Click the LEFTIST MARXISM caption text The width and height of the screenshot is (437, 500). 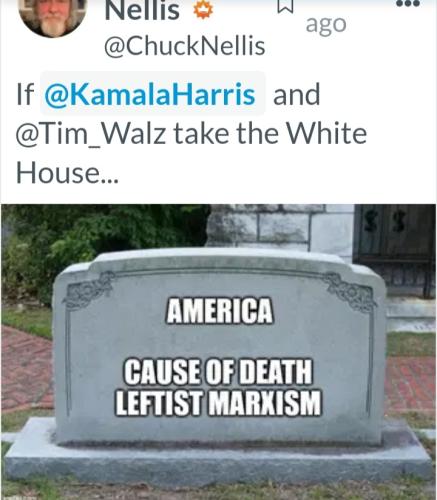(218, 402)
